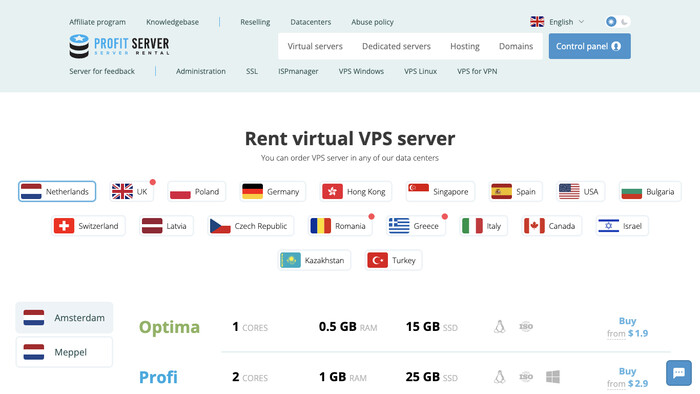Open the live chat icon
This screenshot has width=700, height=394.
point(679,373)
